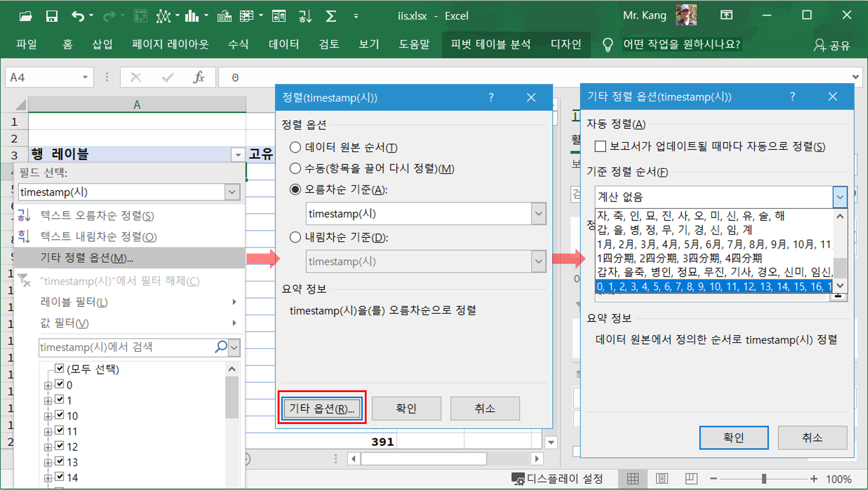The height and width of the screenshot is (490, 868).
Task: Click the zoom slider handle in status bar
Action: pos(763,479)
